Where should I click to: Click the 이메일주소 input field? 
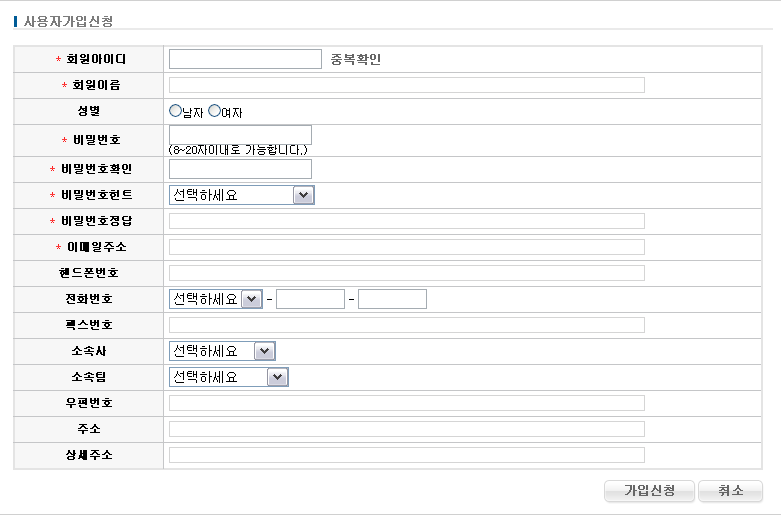[406, 247]
